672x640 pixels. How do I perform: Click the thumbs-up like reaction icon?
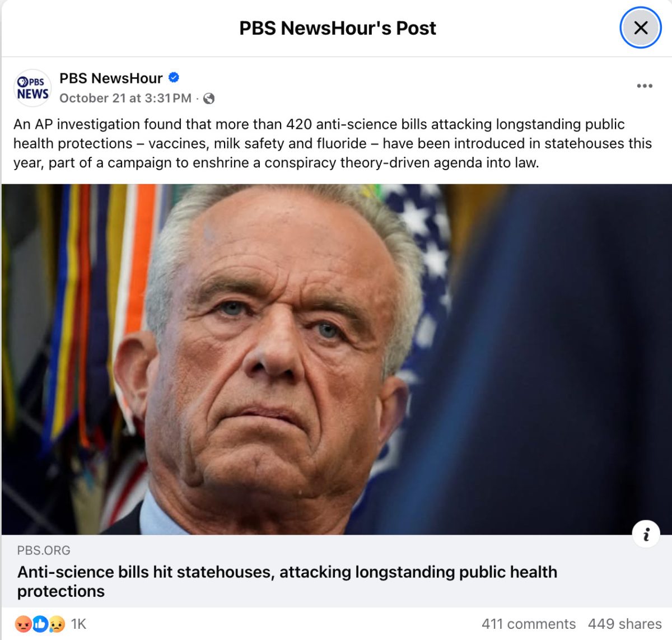tap(40, 624)
